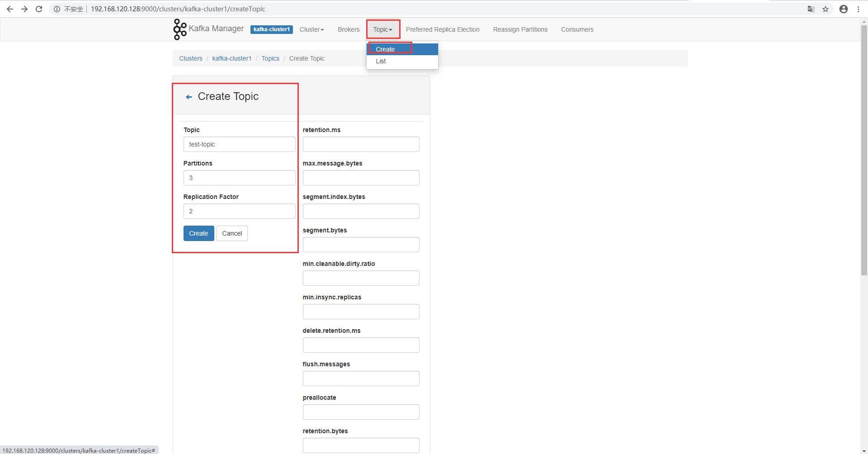Screen dimensions: 868x454
Task: Click the browser back navigation arrow
Action: 10,9
